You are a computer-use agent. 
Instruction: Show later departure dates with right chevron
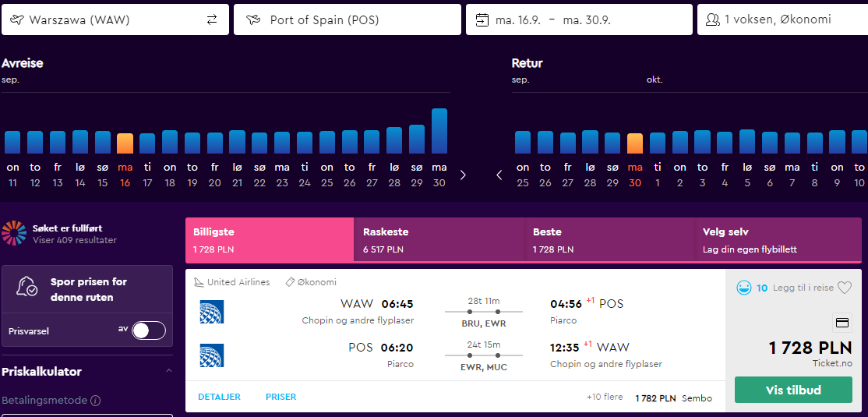[463, 175]
